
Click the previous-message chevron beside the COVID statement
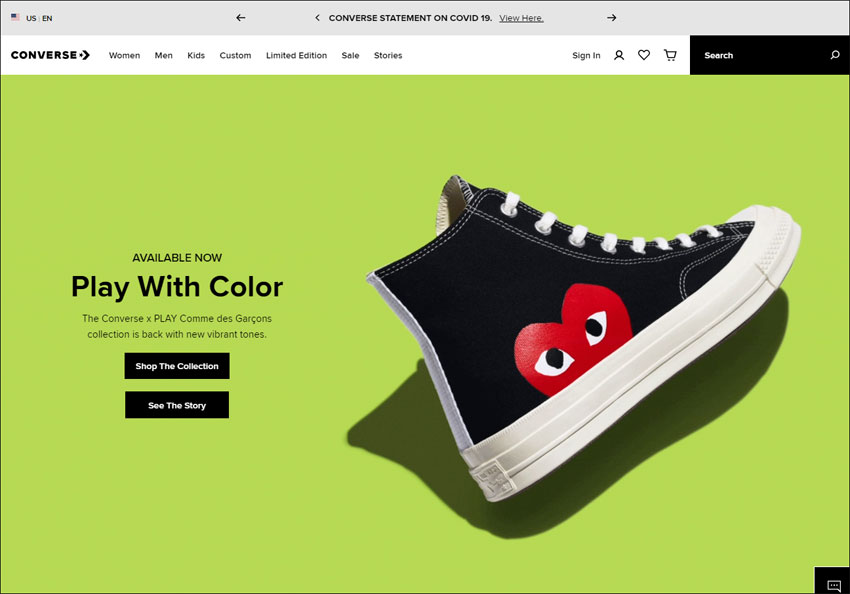(x=317, y=18)
